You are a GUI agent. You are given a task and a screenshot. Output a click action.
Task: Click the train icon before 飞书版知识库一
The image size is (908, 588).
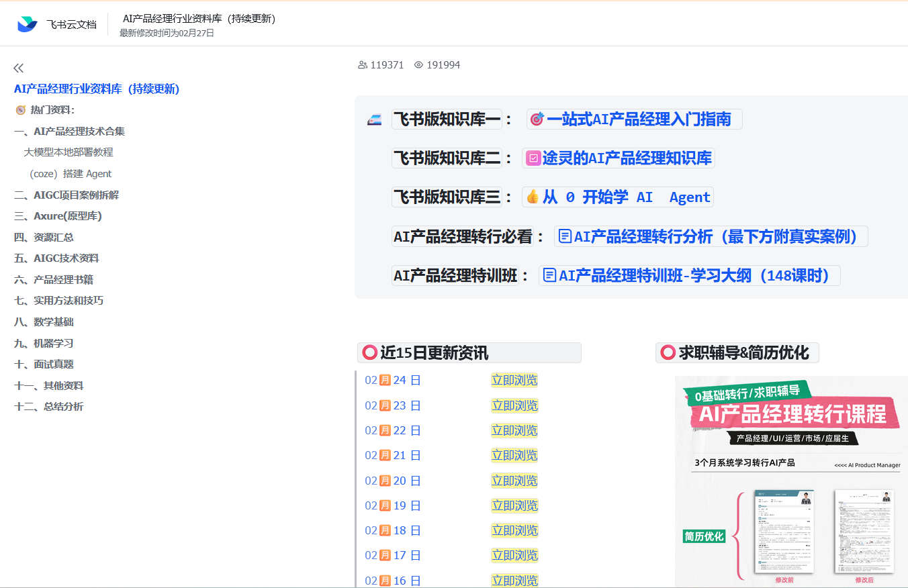point(374,120)
